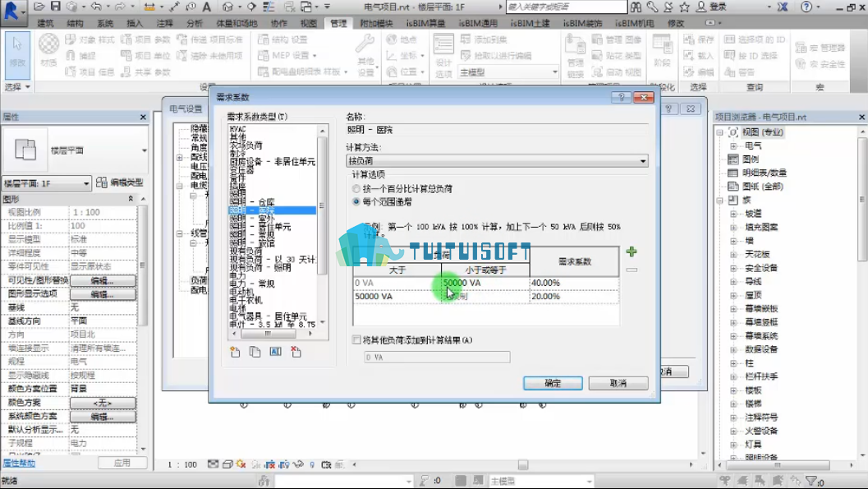Collapse the 视图 (专业) browser node

pos(719,132)
